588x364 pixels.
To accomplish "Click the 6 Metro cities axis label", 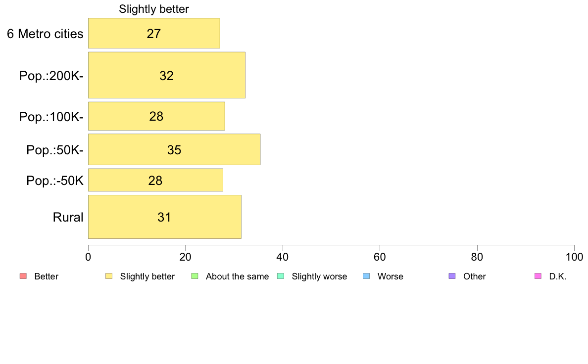I will (45, 34).
